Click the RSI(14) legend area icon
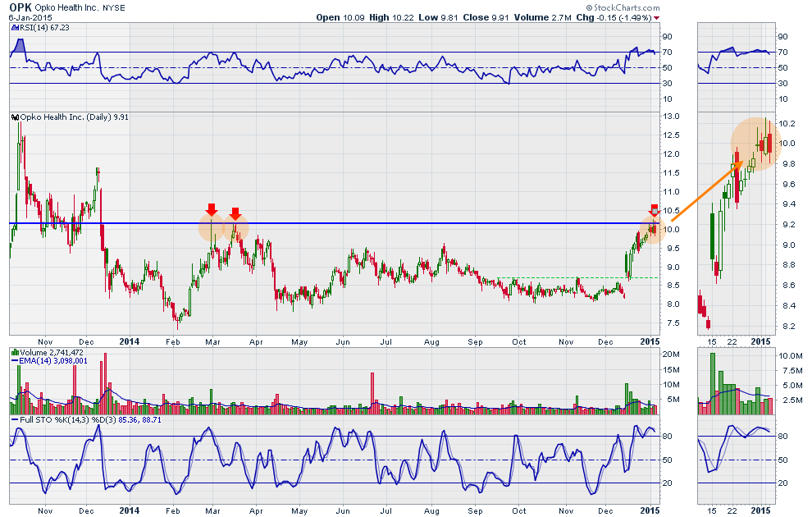 tap(15, 28)
